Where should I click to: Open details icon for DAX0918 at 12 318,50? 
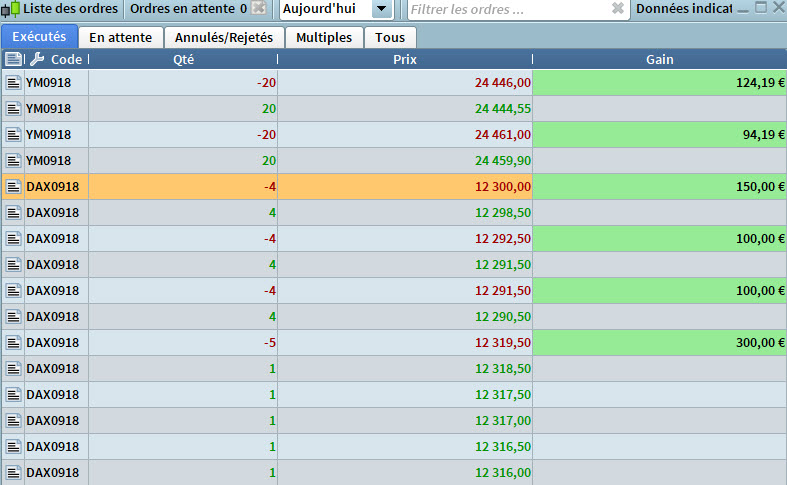(x=13, y=369)
